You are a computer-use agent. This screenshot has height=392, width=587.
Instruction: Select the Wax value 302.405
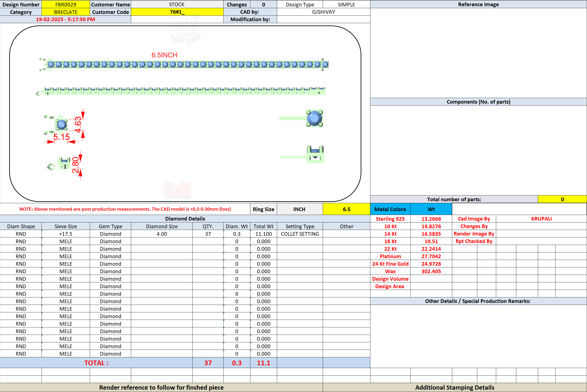coord(431,271)
